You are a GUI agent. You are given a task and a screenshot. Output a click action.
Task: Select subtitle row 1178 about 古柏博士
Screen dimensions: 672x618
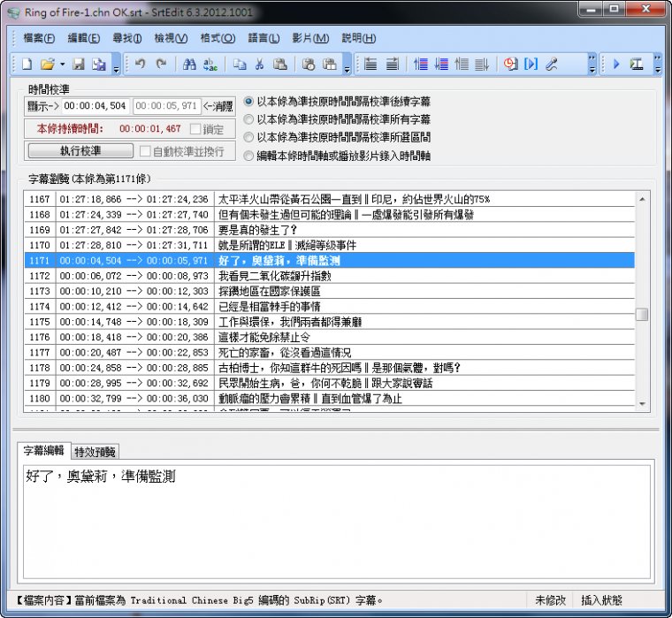330,368
